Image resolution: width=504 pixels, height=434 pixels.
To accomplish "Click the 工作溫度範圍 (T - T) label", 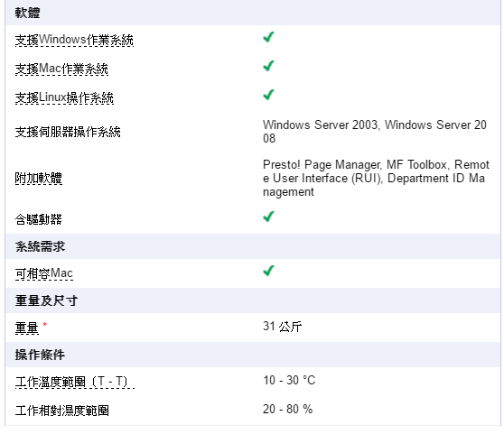I will pyautogui.click(x=75, y=382).
